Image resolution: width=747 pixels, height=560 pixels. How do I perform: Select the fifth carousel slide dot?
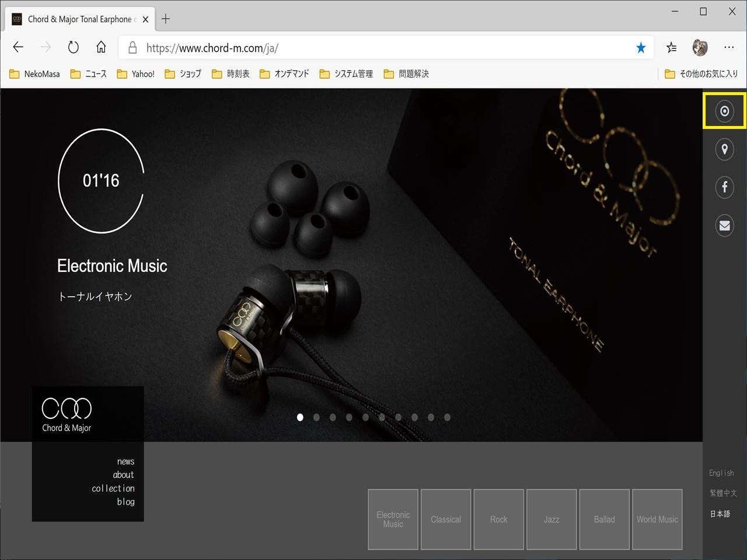(x=365, y=417)
